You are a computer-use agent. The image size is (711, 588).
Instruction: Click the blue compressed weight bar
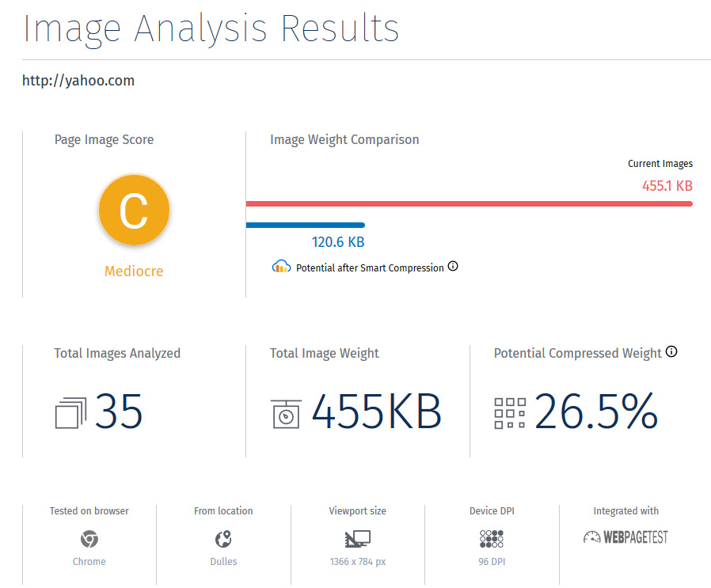click(306, 225)
